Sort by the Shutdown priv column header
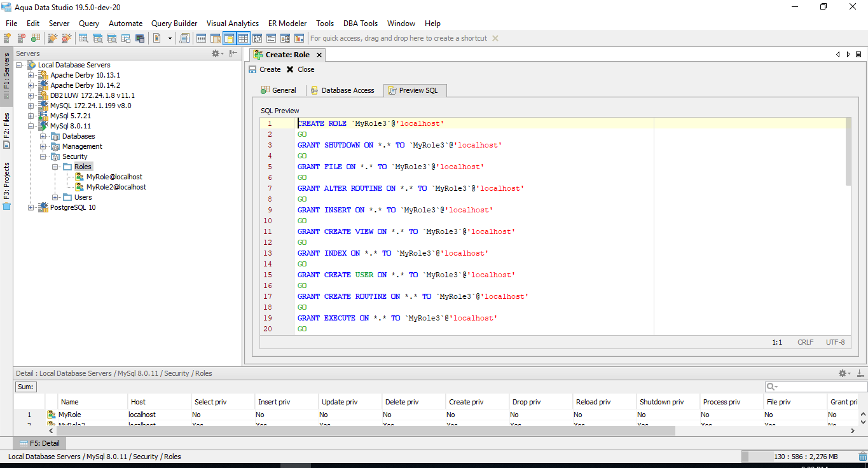The width and height of the screenshot is (868, 468). (668, 402)
